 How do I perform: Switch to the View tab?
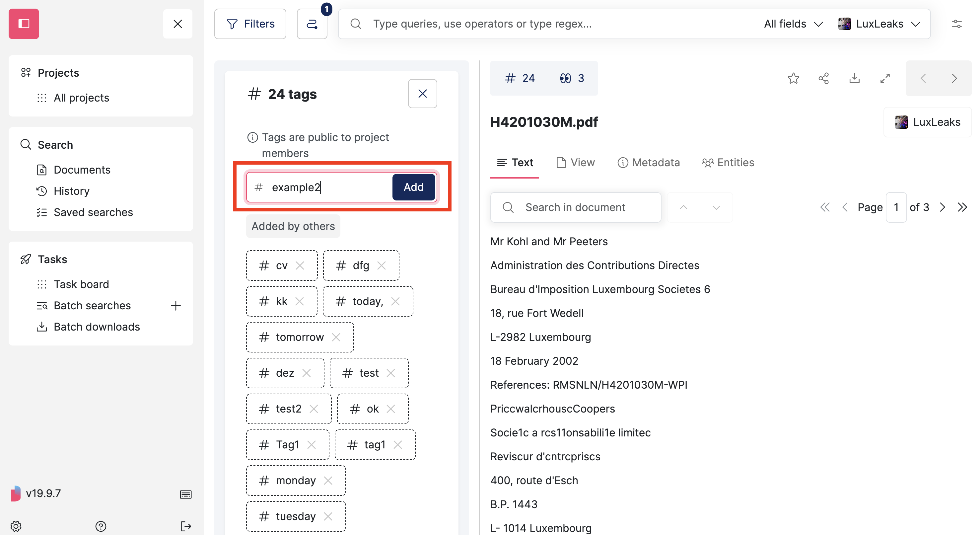575,163
